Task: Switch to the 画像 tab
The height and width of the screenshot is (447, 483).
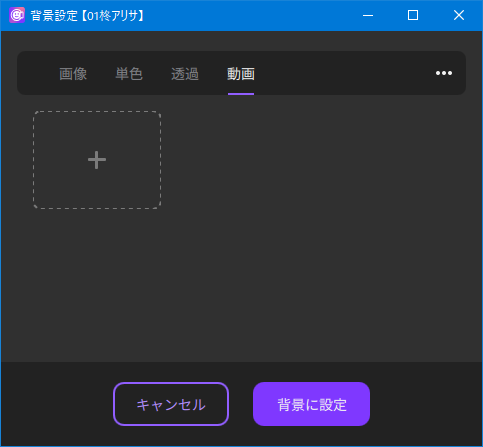Action: pyautogui.click(x=73, y=74)
